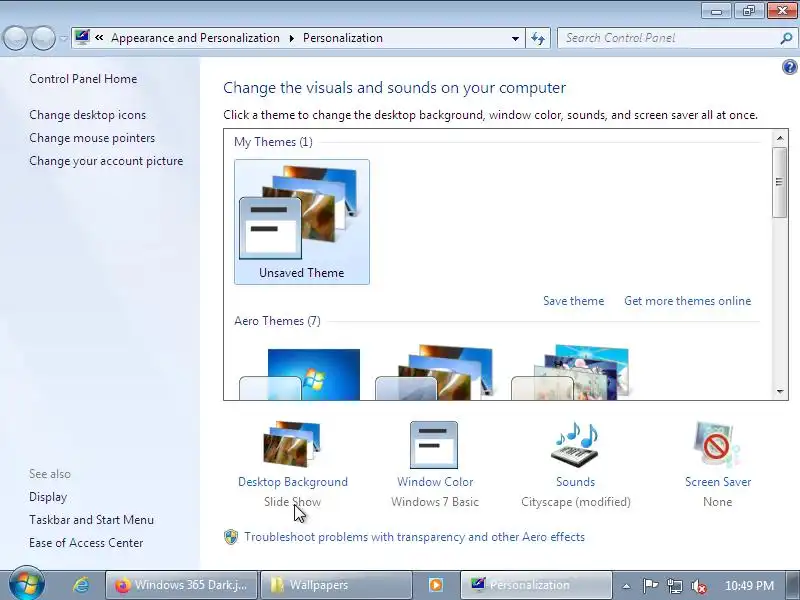Click the Save theme link
The width and height of the screenshot is (800, 600).
click(573, 301)
